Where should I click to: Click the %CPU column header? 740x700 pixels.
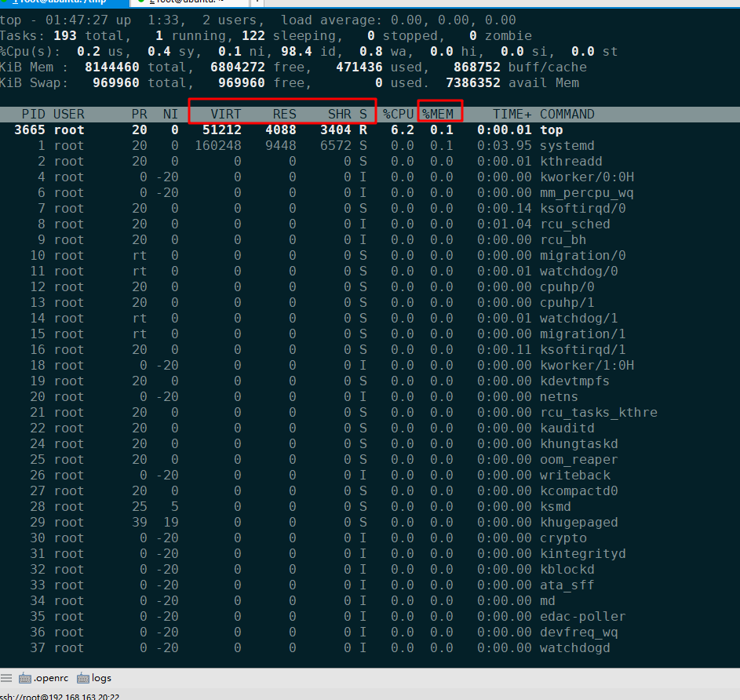pos(399,115)
